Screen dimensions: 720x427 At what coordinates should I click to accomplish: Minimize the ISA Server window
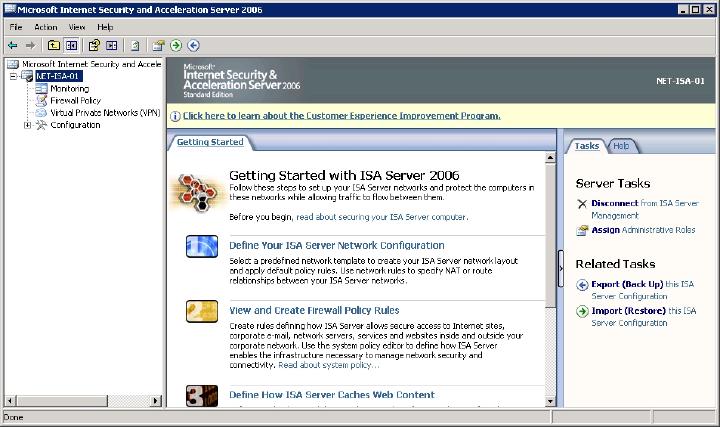(684, 9)
